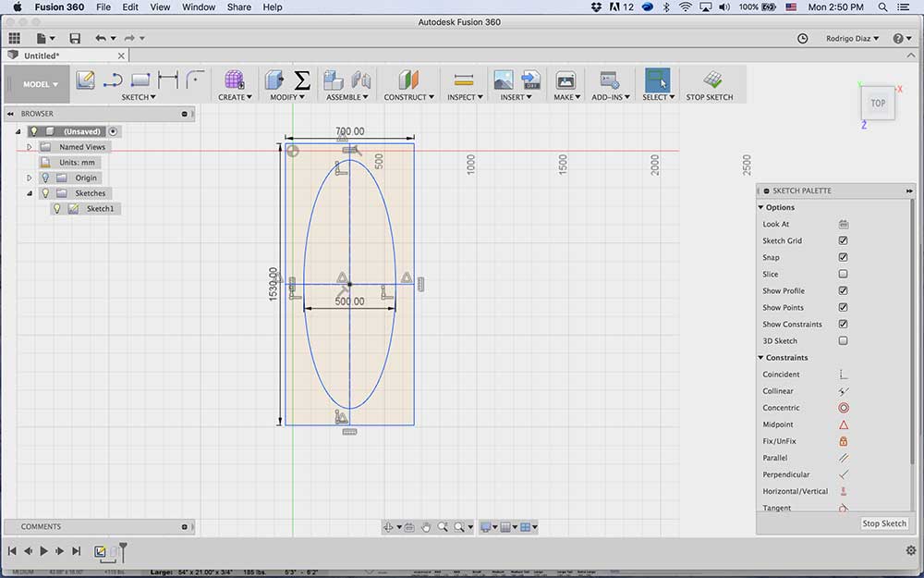Image resolution: width=924 pixels, height=578 pixels.
Task: Expand the Named Views tree node
Action: [x=29, y=147]
